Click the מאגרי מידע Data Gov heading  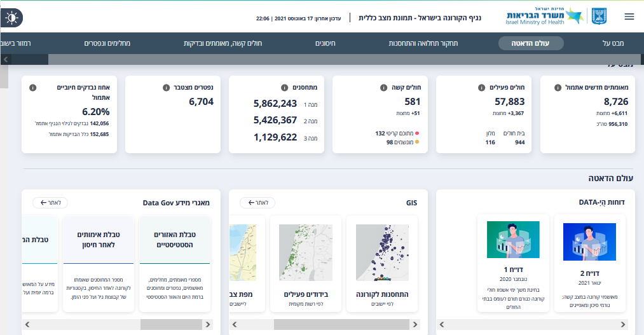[176, 203]
